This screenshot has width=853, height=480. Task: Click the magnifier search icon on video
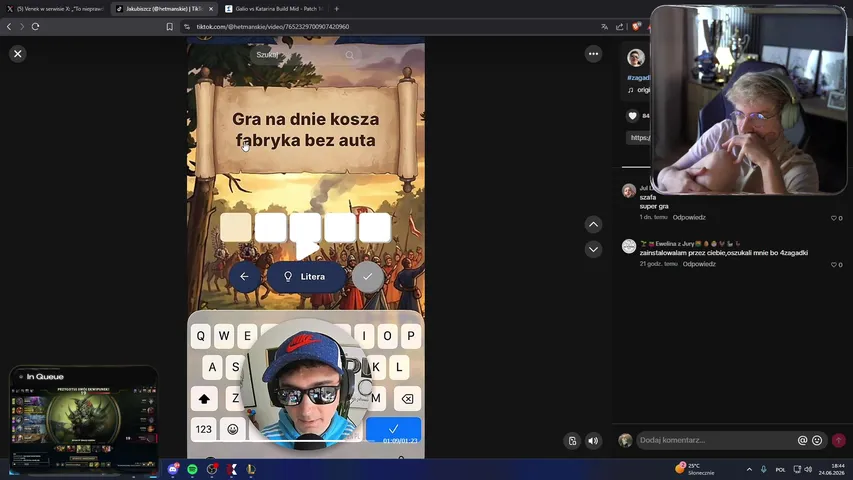(350, 55)
